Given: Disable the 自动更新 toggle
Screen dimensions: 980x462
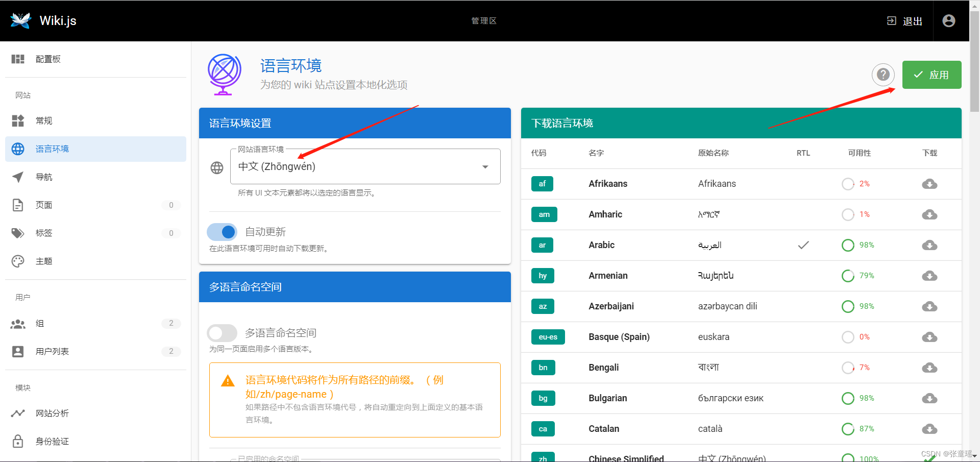Looking at the screenshot, I should [x=222, y=232].
